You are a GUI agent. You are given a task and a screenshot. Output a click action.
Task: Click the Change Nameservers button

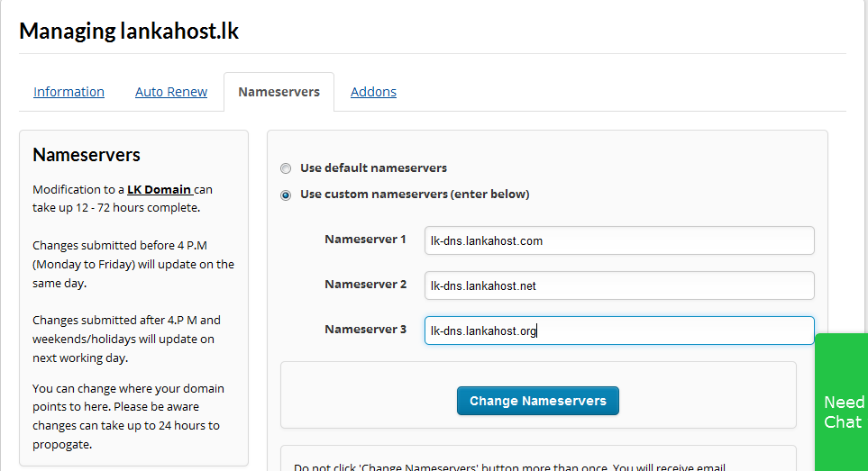pyautogui.click(x=538, y=401)
